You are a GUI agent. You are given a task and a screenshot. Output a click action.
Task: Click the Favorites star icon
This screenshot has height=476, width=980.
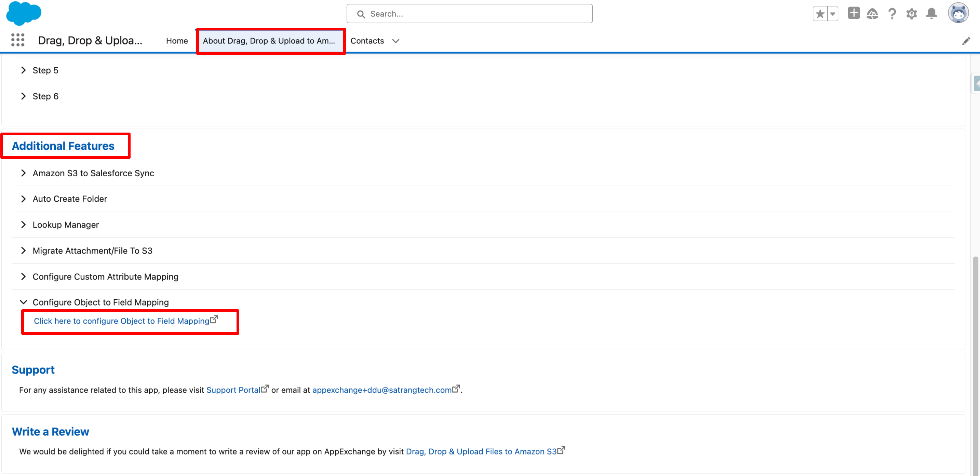(820, 14)
